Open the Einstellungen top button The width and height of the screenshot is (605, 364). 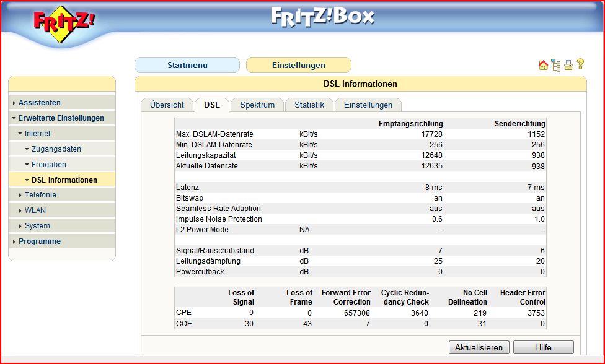click(299, 65)
